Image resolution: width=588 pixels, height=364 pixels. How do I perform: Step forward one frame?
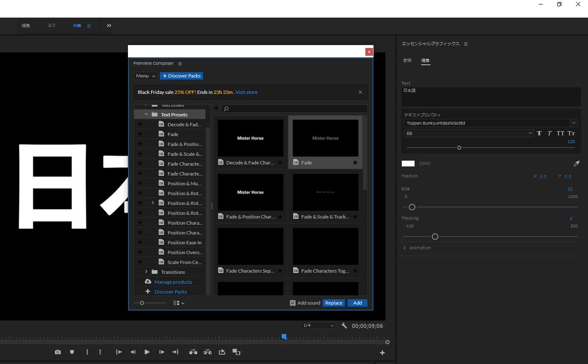[x=161, y=352]
